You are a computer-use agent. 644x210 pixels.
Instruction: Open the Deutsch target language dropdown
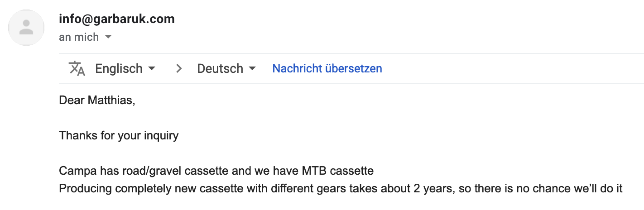pyautogui.click(x=221, y=69)
